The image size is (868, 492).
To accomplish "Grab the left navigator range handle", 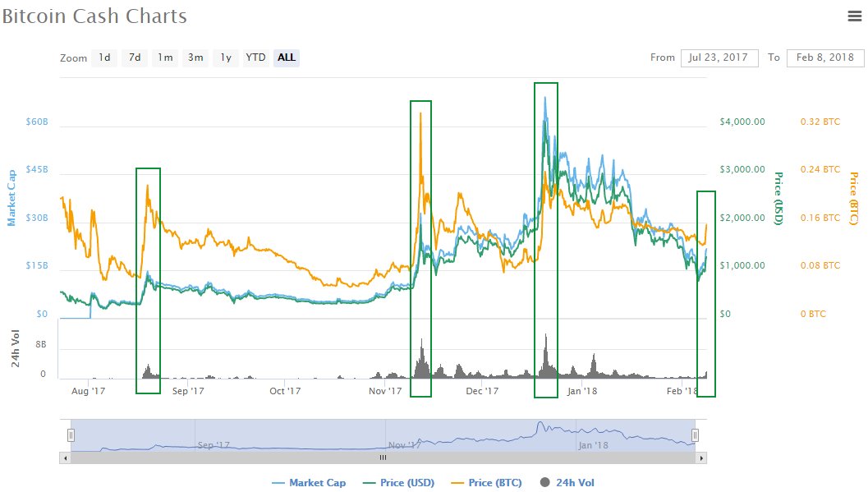I will point(71,435).
